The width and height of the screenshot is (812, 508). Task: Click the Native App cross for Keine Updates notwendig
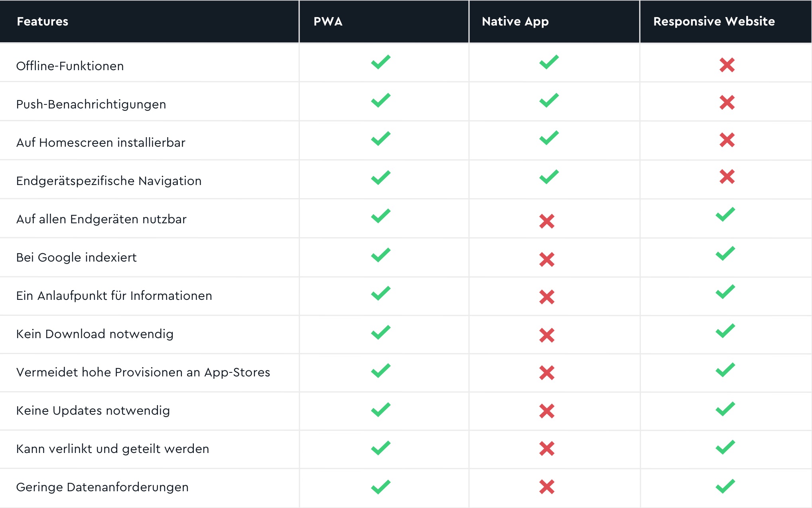pos(547,411)
